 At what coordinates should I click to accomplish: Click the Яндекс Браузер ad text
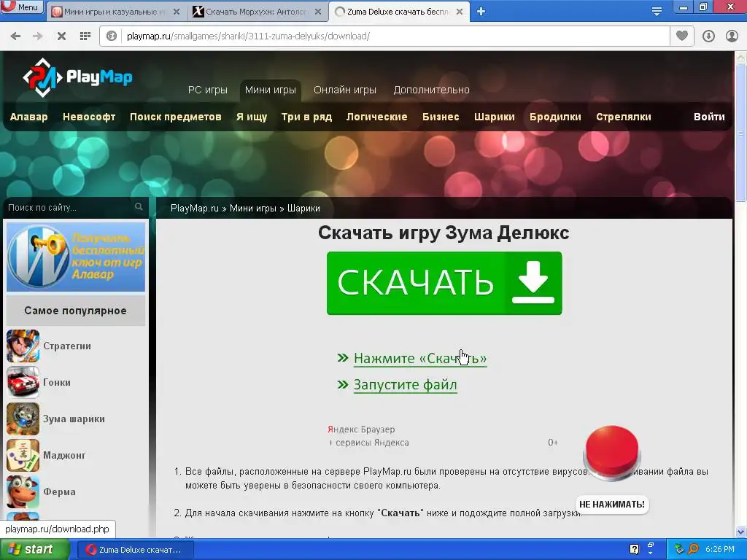click(x=362, y=429)
